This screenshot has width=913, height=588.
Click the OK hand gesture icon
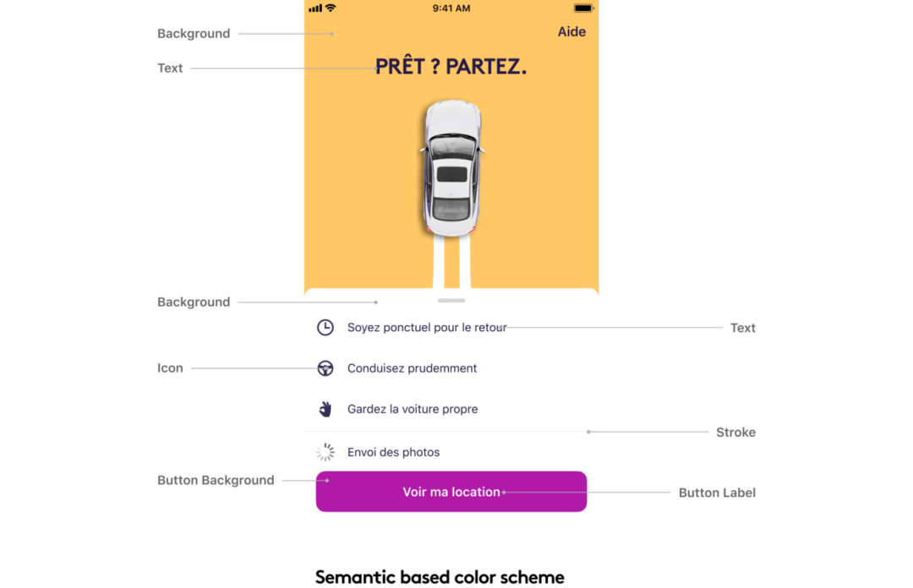(x=325, y=409)
